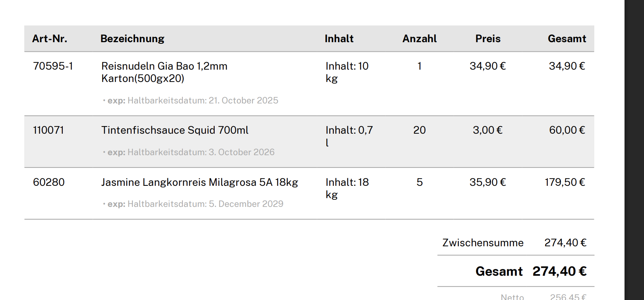Select Tintenfischsauce Squid 700ml item
The width and height of the screenshot is (644, 300).
175,130
